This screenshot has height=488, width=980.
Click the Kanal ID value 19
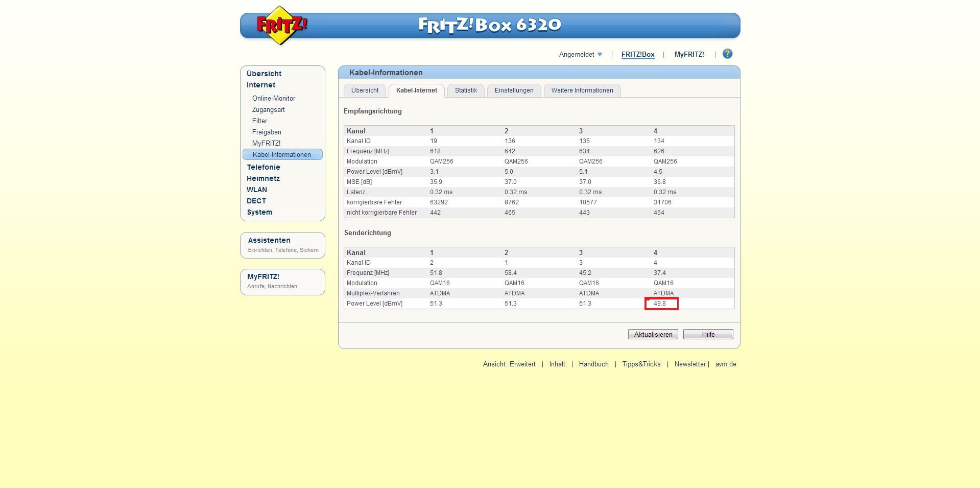tap(434, 141)
